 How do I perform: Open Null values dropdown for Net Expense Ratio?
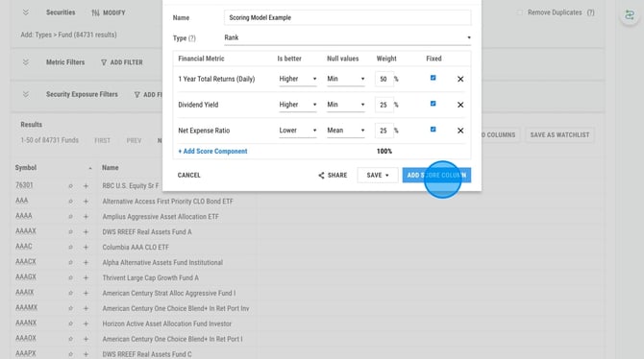pyautogui.click(x=346, y=131)
